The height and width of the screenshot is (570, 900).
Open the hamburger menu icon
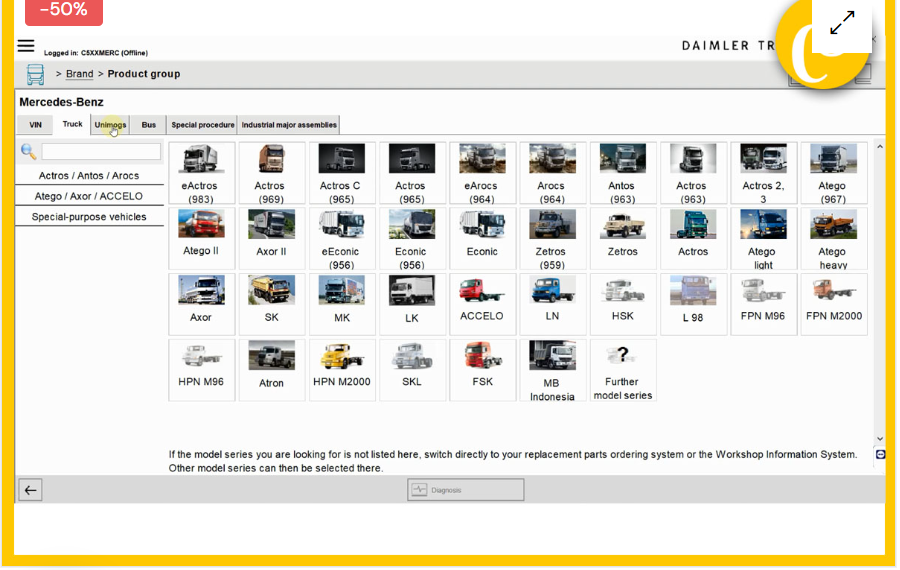[x=26, y=46]
